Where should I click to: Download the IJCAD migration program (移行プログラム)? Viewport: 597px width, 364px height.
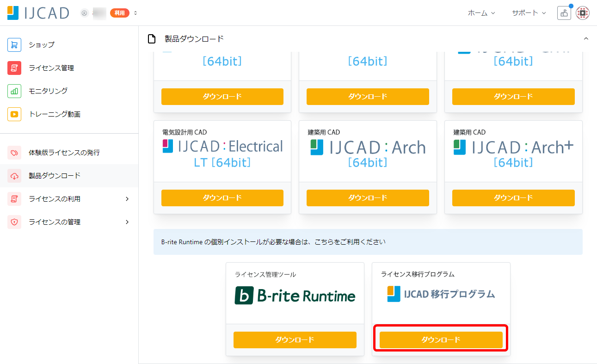pos(441,340)
